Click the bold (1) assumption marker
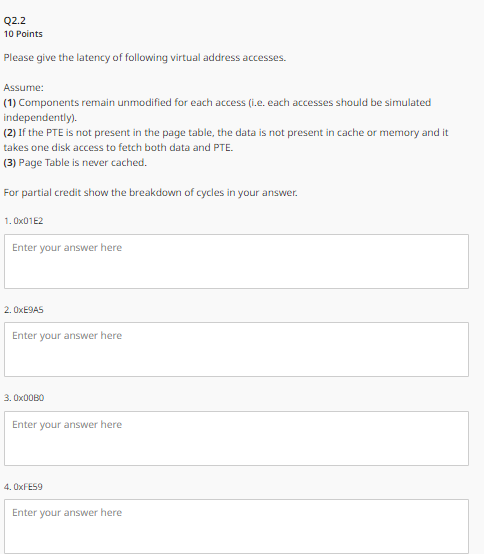The width and height of the screenshot is (484, 554). tap(10, 102)
